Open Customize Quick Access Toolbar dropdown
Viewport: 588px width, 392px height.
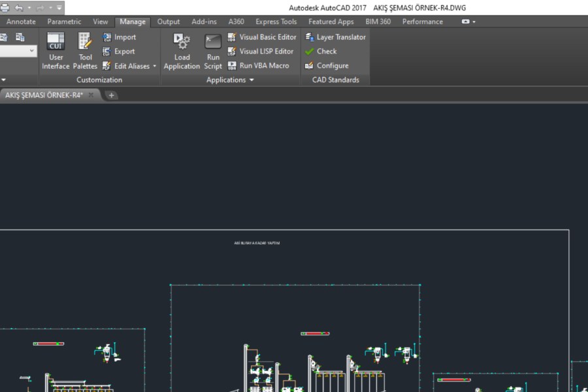(x=59, y=7)
